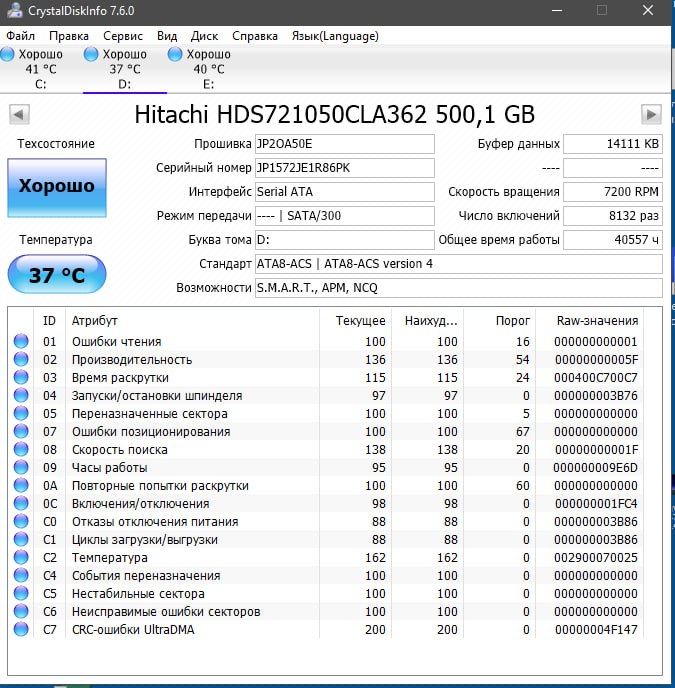Click the 37 °C temperature indicator
Screen dimensions: 675x688
(57, 275)
